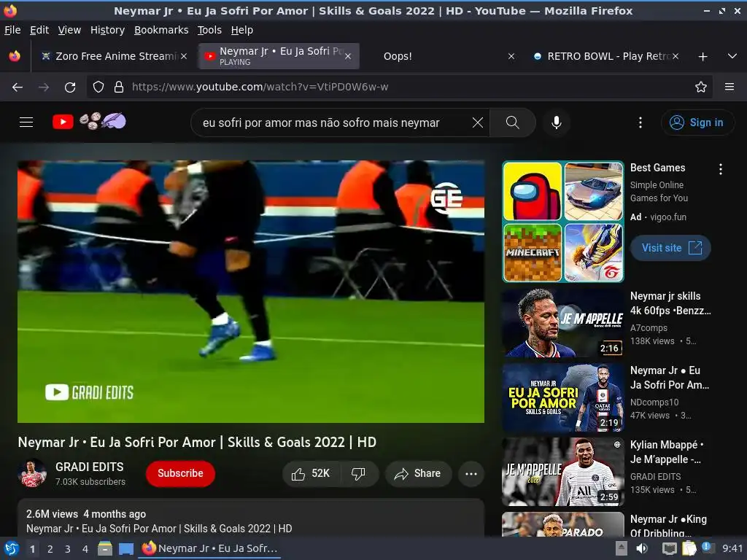Switch to workspace 2 in taskbar
The height and width of the screenshot is (560, 747).
tap(50, 549)
